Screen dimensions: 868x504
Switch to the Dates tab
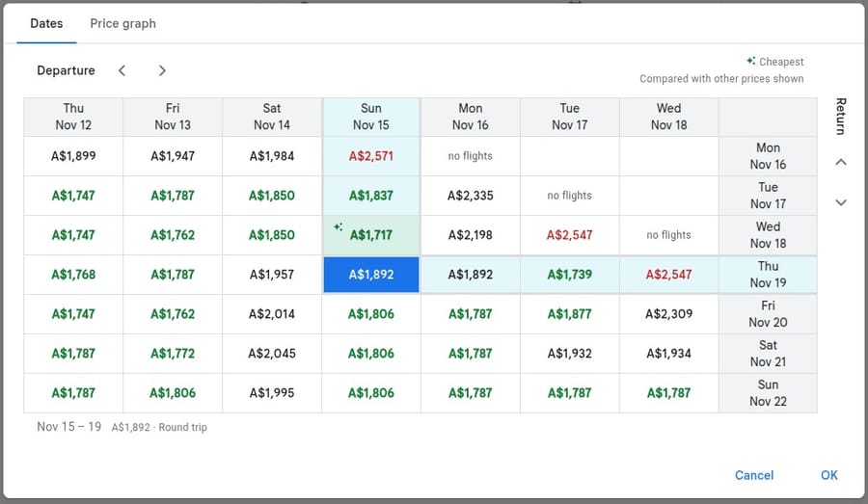coord(46,23)
